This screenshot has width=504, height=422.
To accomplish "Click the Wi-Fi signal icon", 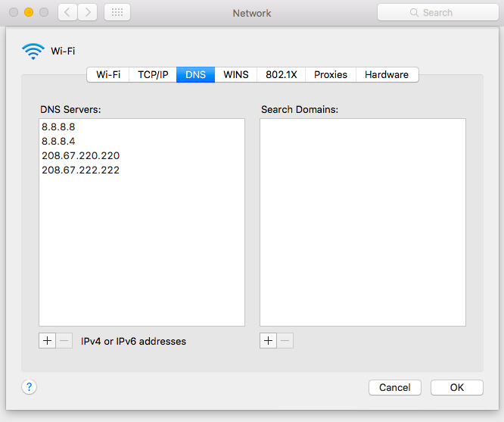I will click(x=33, y=52).
